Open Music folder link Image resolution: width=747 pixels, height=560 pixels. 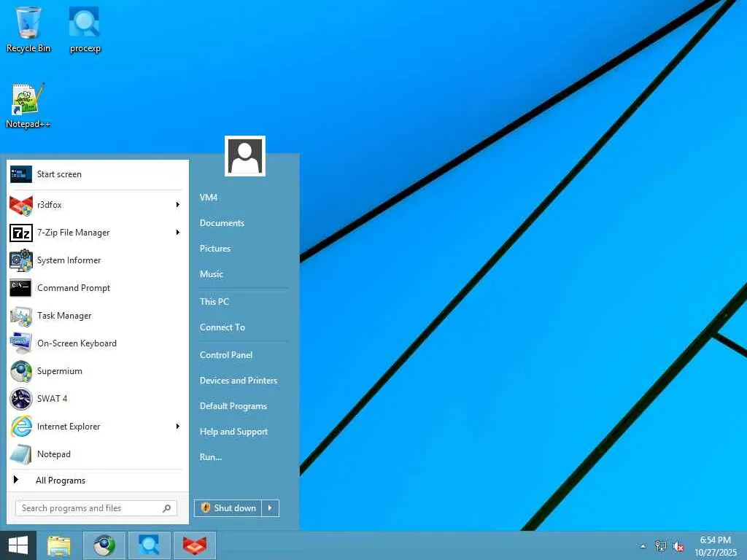(212, 274)
